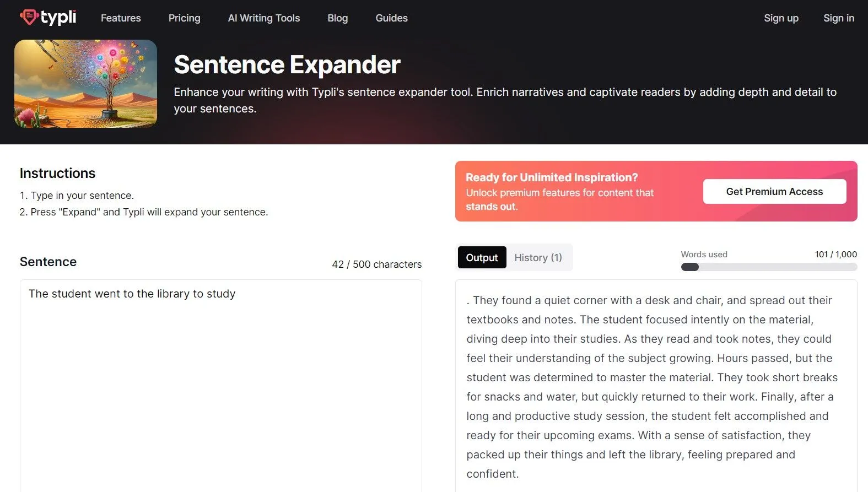Select the typed sentence about the student
Image resolution: width=868 pixels, height=492 pixels.
pos(132,294)
